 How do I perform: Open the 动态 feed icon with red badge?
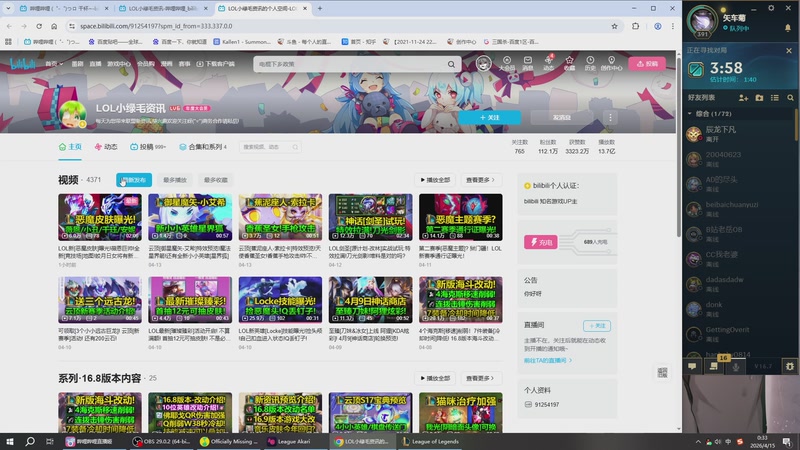pyautogui.click(x=548, y=63)
